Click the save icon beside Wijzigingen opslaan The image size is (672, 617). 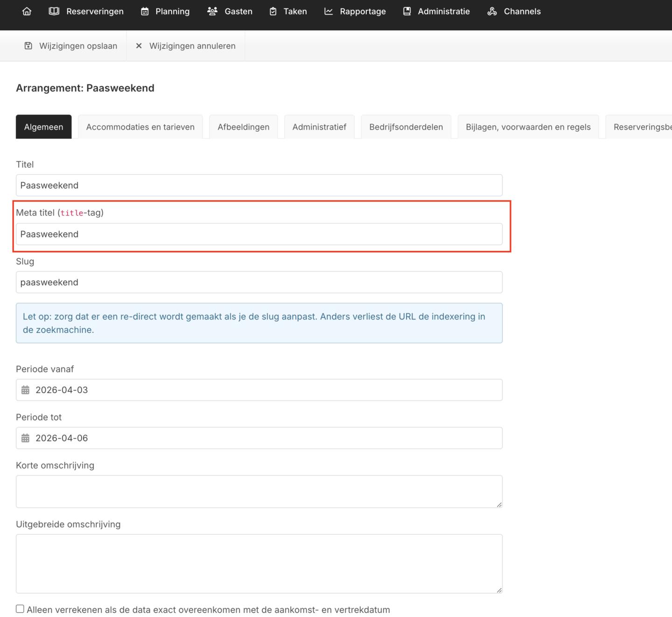click(x=28, y=46)
